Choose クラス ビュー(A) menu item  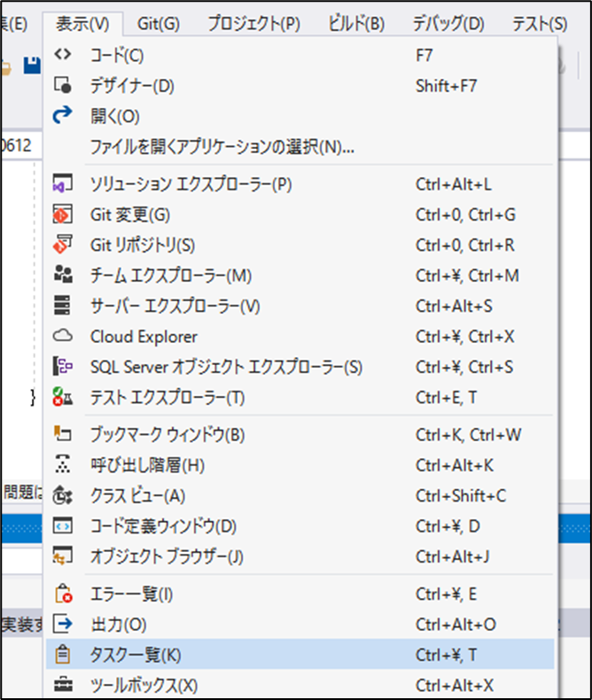137,495
